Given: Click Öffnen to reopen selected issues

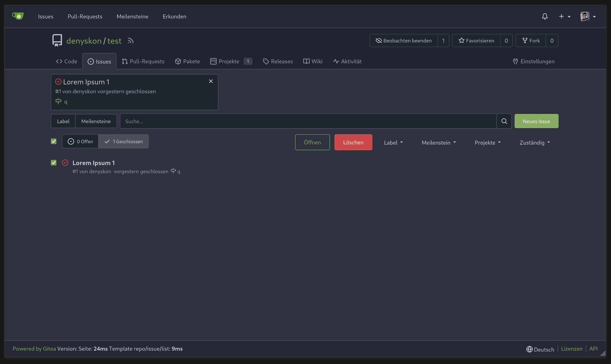Looking at the screenshot, I should click(313, 142).
